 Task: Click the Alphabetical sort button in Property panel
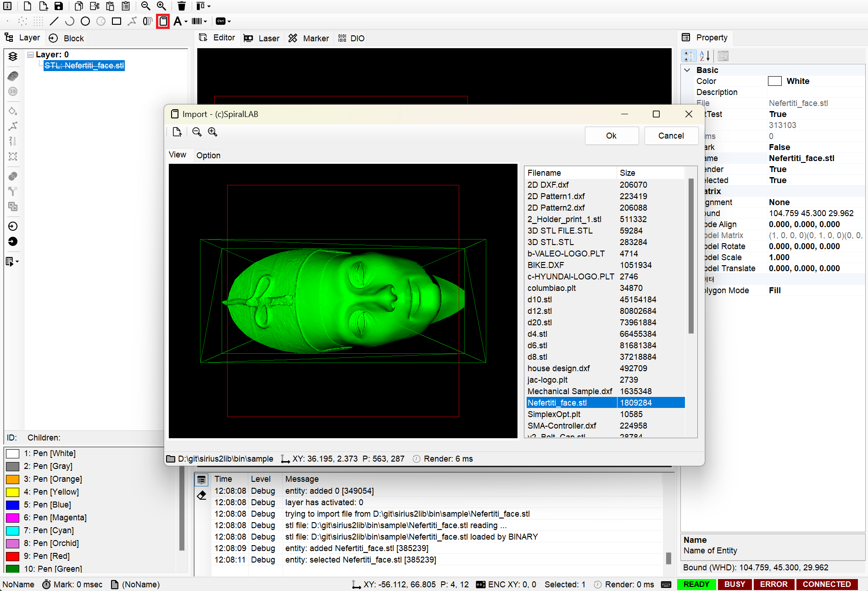[x=705, y=56]
